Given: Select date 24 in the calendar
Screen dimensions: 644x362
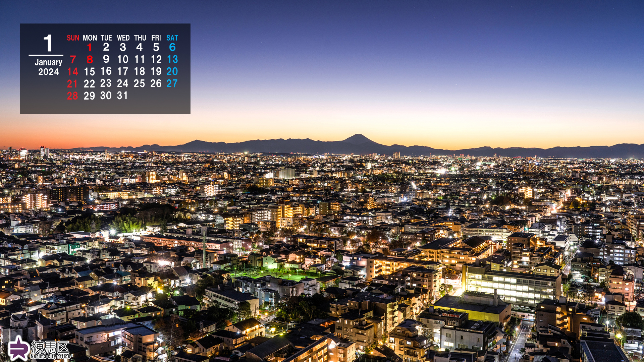Looking at the screenshot, I should click(123, 83).
